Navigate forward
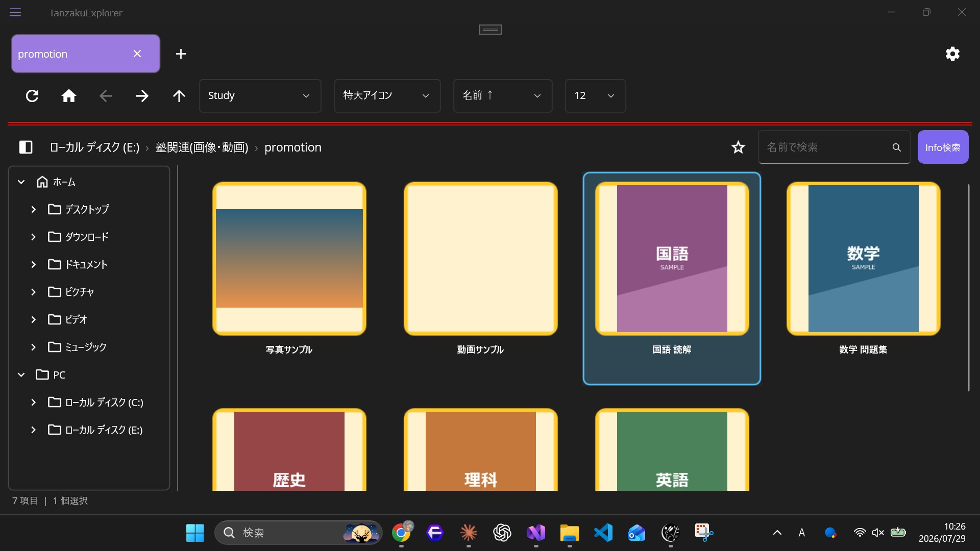 (x=142, y=95)
